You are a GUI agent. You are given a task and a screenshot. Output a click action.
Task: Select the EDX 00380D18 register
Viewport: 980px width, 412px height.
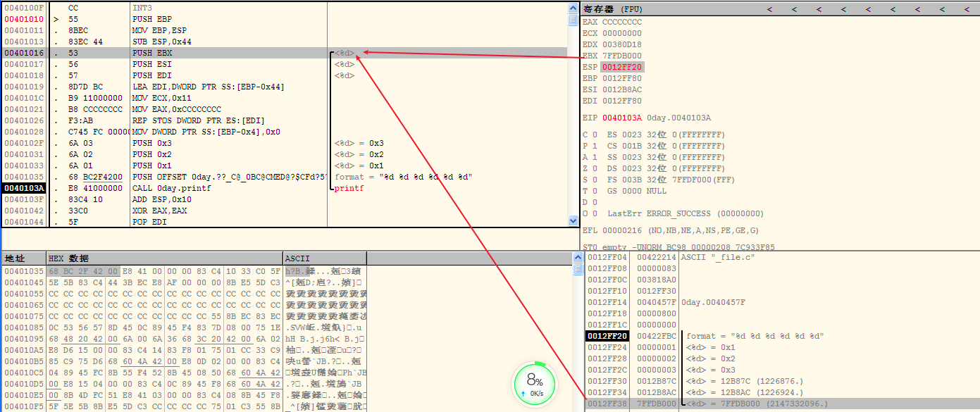[612, 44]
